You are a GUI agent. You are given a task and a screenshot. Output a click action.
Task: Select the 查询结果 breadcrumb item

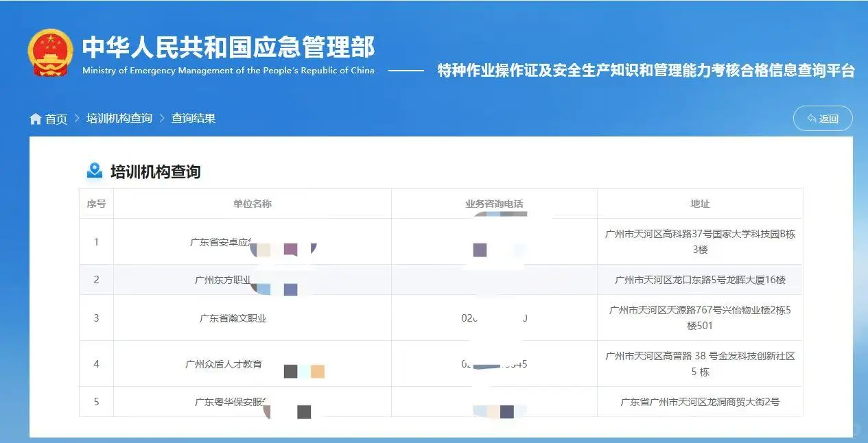[x=193, y=118]
